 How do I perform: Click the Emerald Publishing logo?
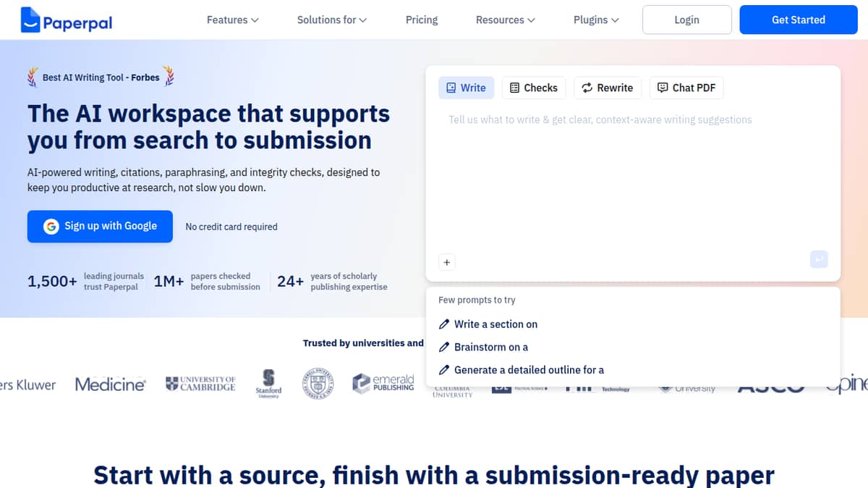click(383, 383)
